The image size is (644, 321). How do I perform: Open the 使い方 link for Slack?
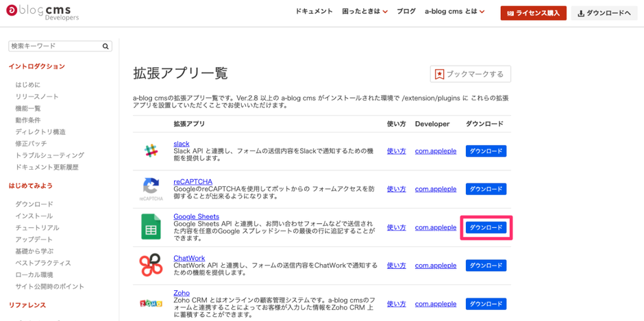(396, 151)
